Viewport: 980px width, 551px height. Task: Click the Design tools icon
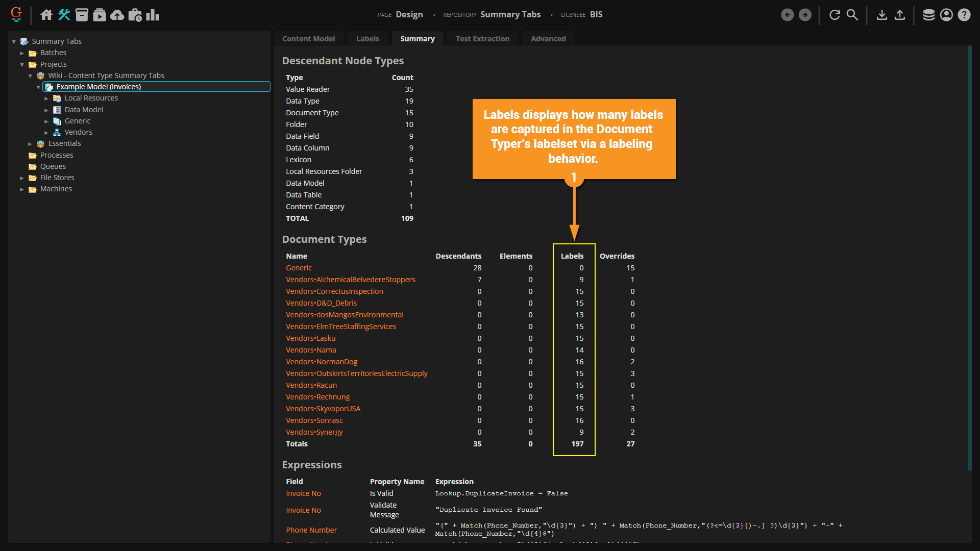click(64, 15)
